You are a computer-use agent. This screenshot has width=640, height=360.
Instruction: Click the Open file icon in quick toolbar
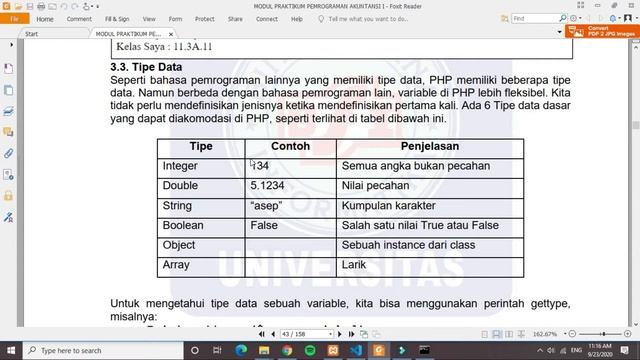[18, 6]
